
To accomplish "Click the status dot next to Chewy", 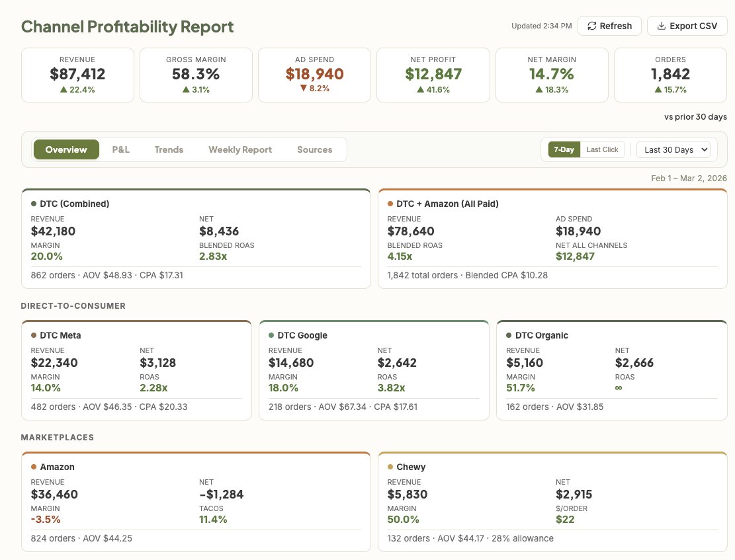I will (391, 467).
